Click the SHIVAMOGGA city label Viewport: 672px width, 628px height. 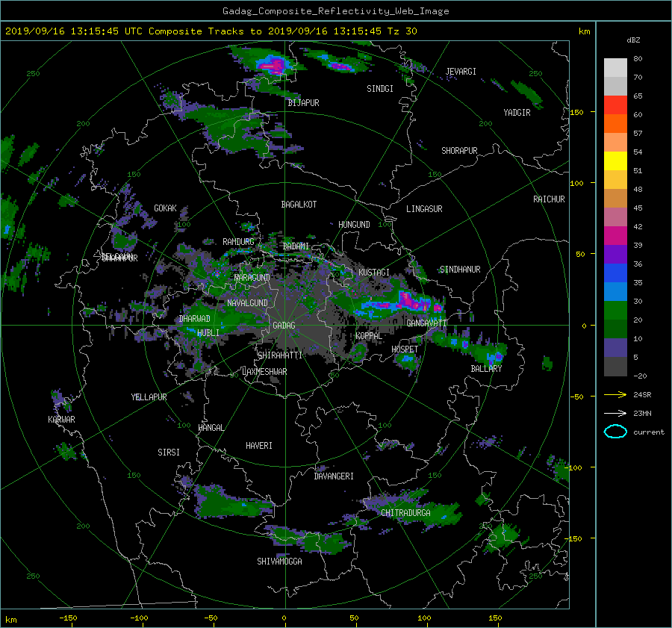coord(279,562)
